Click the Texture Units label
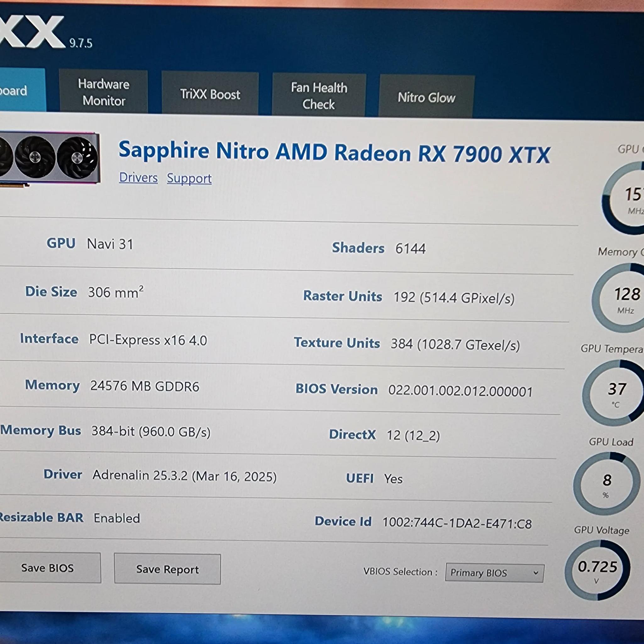The width and height of the screenshot is (644, 644). pos(337,343)
